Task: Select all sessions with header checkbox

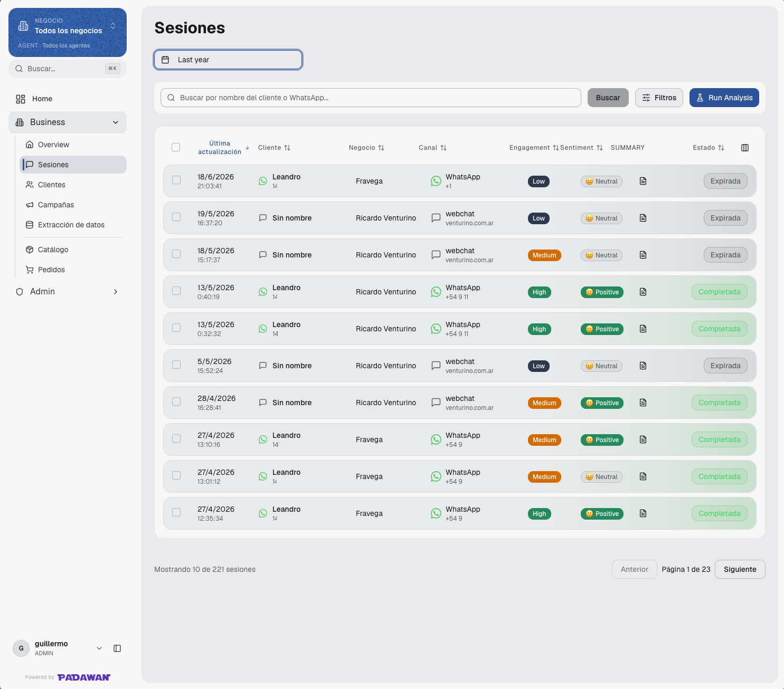Action: 176,147
